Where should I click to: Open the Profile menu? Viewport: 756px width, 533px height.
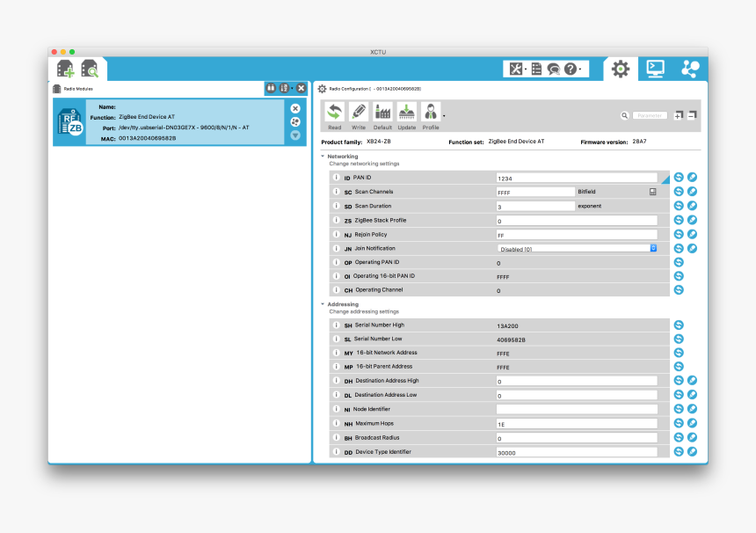(x=431, y=116)
